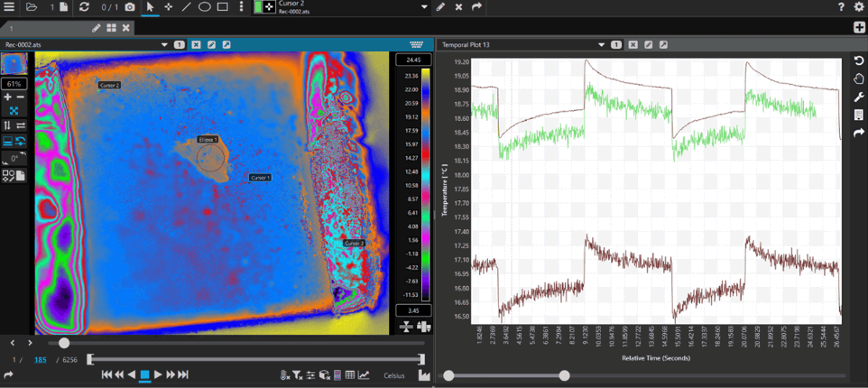Screen dimensions: 868x388
Task: Zoom in with the plus icon
Action: (x=8, y=97)
